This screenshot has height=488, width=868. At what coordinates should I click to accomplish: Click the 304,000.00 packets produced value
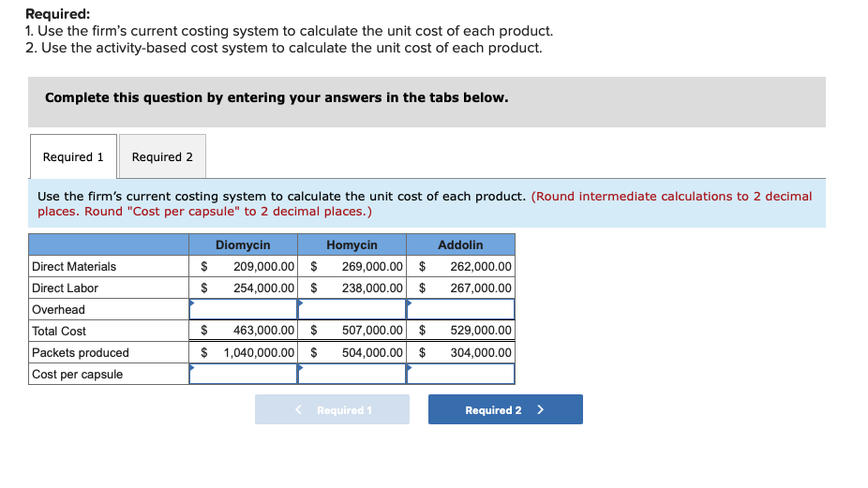481,353
